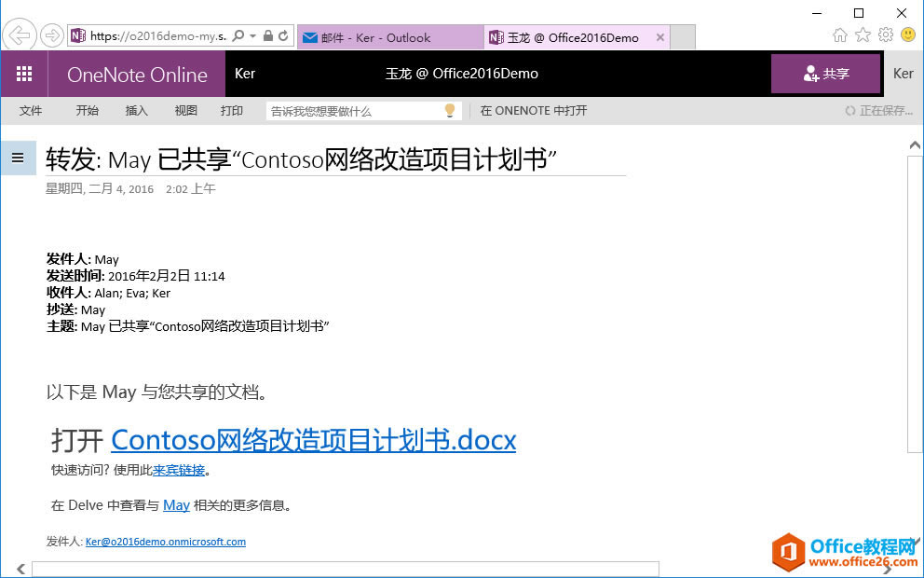The height and width of the screenshot is (578, 924).
Task: Click 在 ONENOTE 中打开 to open in OneNote
Action: click(533, 109)
